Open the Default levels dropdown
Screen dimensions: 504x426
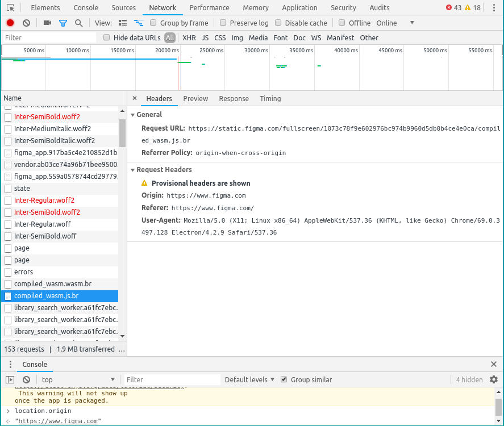tap(249, 379)
